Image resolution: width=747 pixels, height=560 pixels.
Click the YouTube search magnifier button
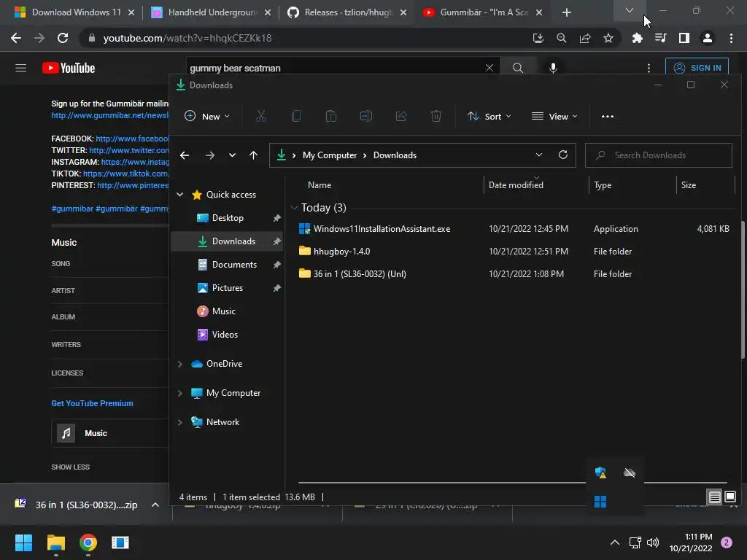click(518, 68)
